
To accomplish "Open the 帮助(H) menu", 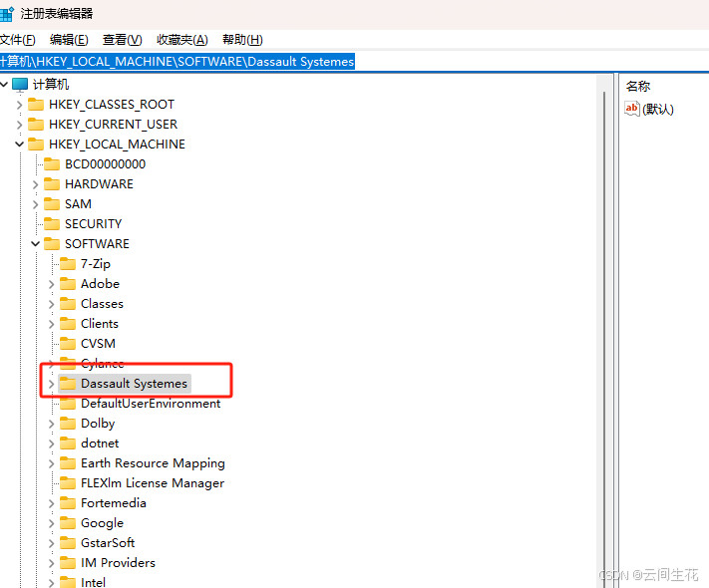I will 242,40.
